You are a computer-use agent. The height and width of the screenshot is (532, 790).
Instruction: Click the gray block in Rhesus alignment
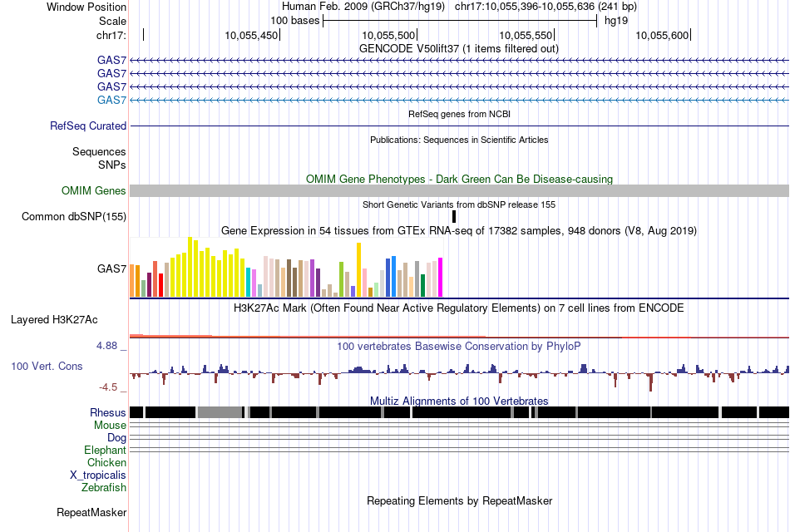point(220,412)
